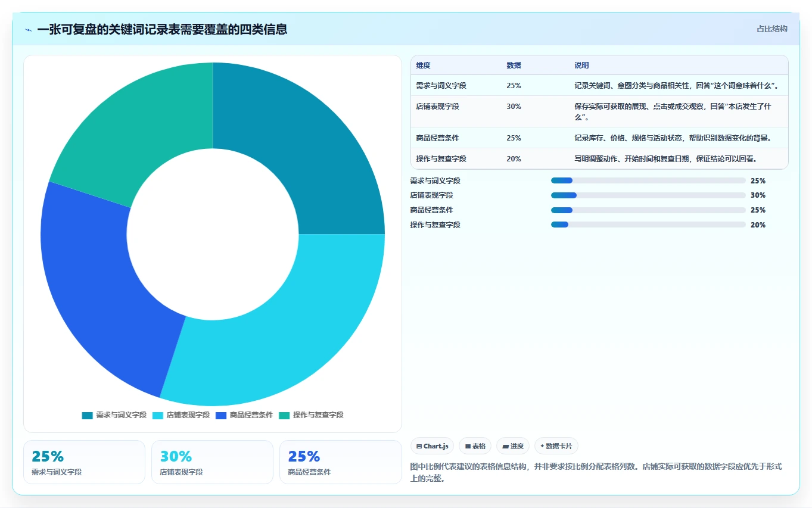Click the 占比结构 label in the header
Image resolution: width=812 pixels, height=508 pixels.
point(772,29)
